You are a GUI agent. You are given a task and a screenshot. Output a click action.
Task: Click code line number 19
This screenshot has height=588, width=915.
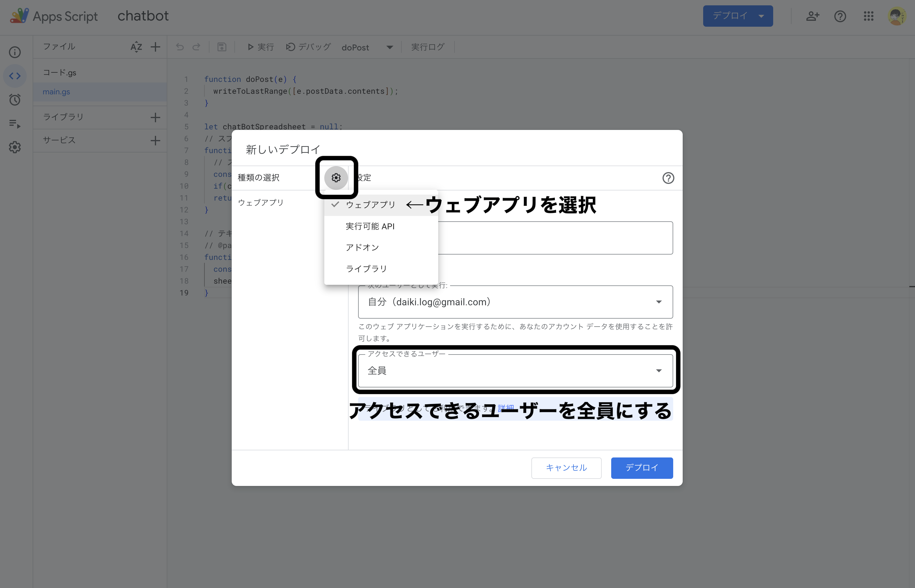pyautogui.click(x=184, y=293)
